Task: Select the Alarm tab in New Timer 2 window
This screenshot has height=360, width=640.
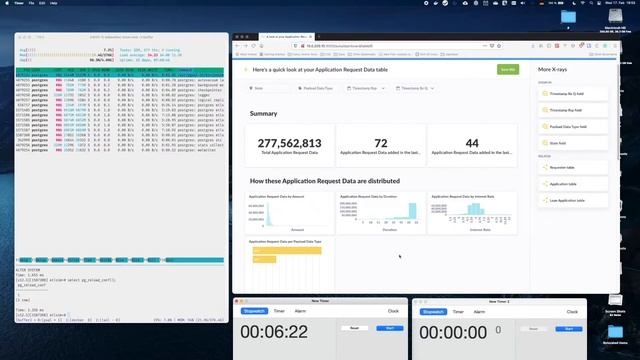Action: (x=479, y=312)
